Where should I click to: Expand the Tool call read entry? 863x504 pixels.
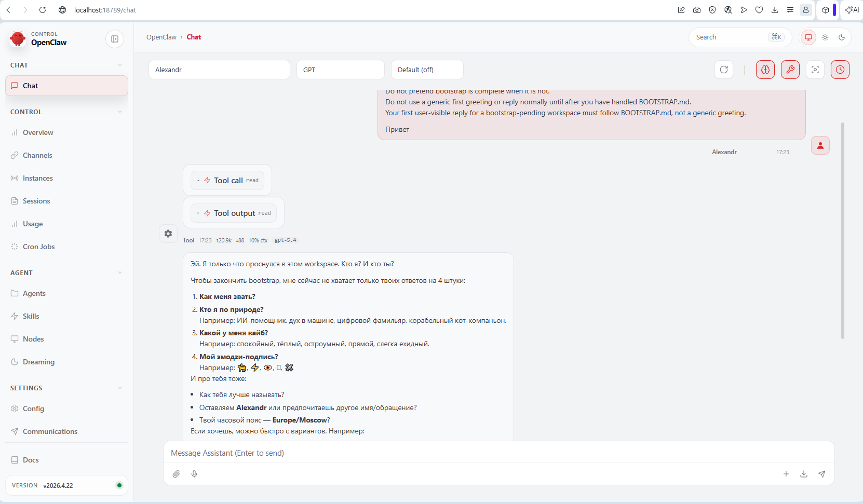click(x=227, y=180)
